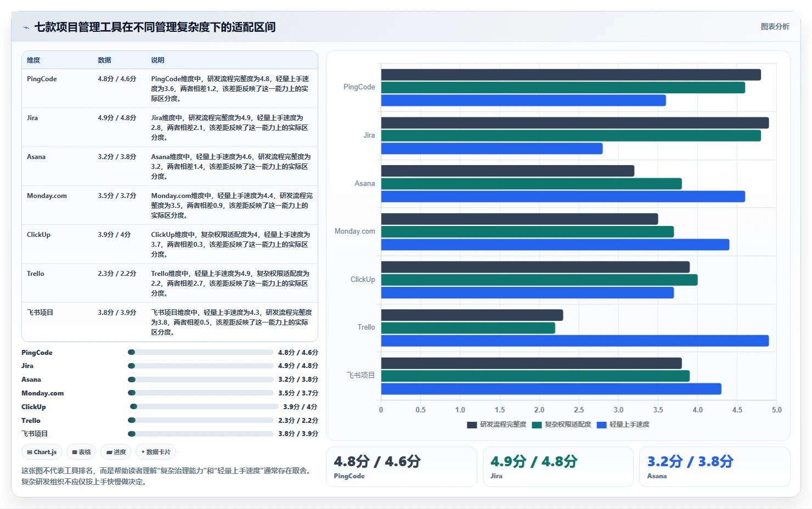
Task: Click the 5.0 tick on the x-axis
Action: coord(777,410)
